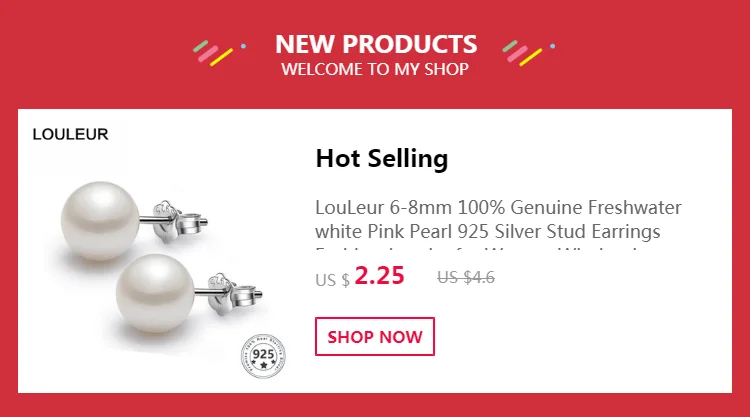Select the upper pearl stud earring
The height and width of the screenshot is (417, 750).
(134, 221)
